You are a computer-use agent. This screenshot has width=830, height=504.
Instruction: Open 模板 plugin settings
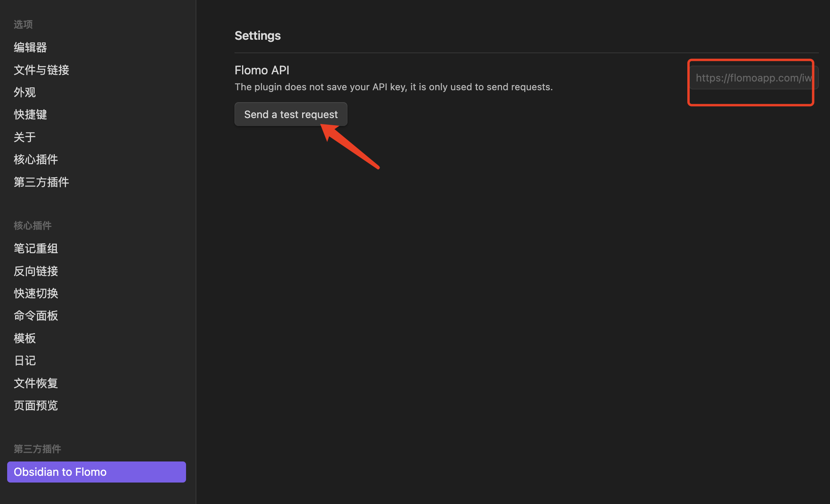25,339
